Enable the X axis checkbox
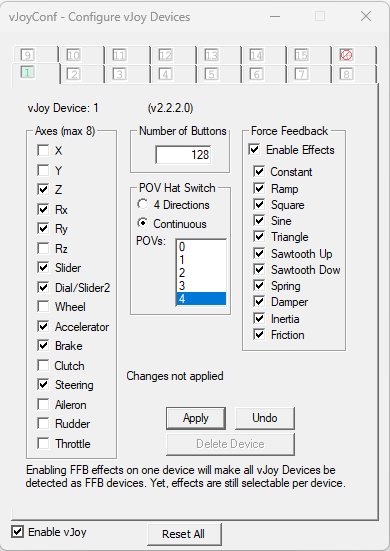 (43, 150)
